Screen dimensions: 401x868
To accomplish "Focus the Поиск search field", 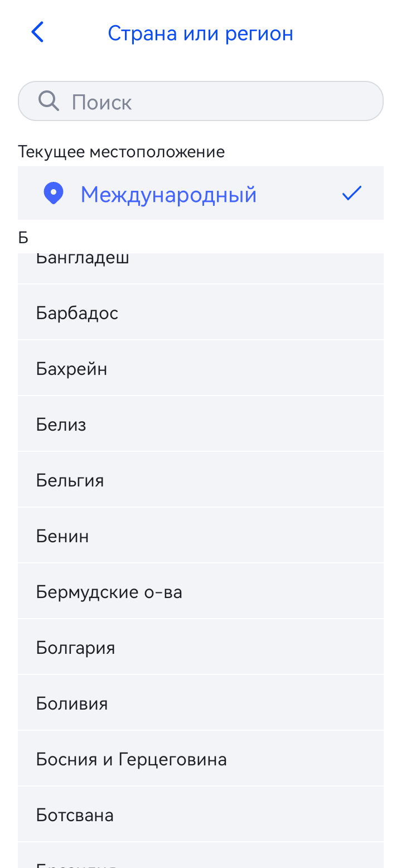I will [201, 101].
